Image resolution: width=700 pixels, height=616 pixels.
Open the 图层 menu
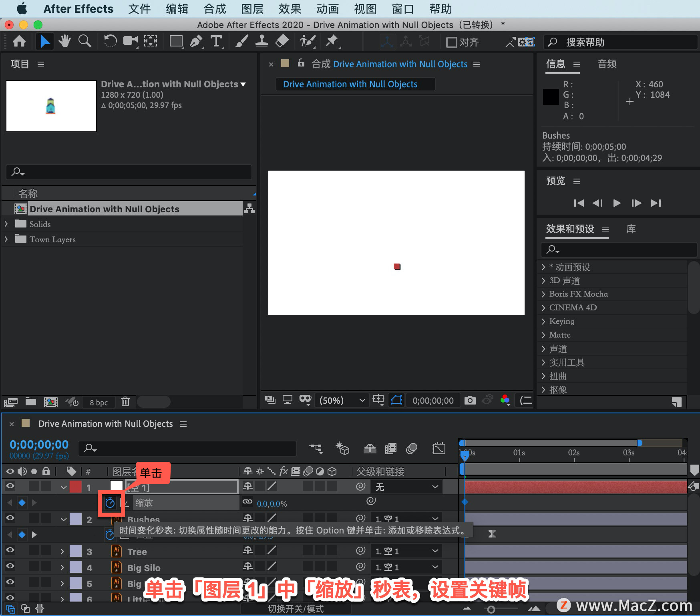pos(252,9)
